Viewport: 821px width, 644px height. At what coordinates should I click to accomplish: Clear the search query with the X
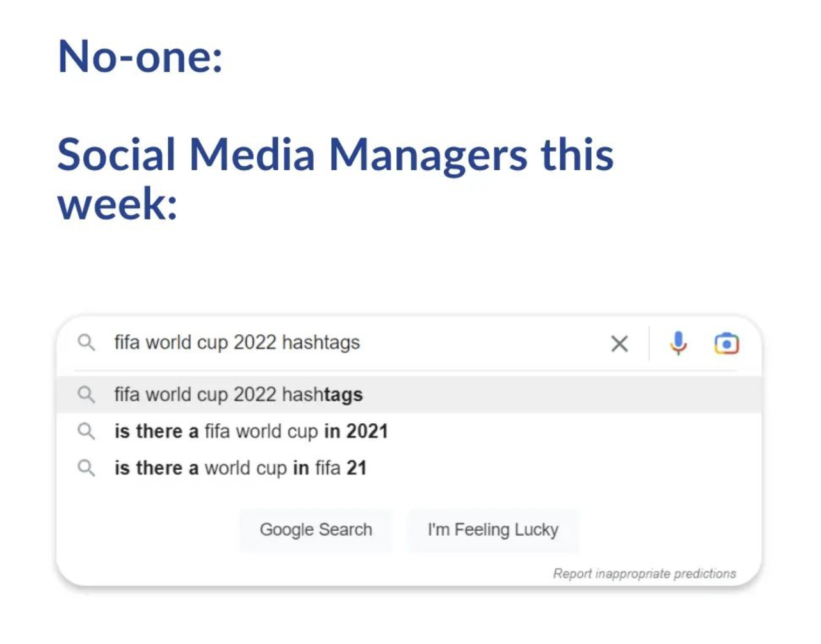click(x=619, y=344)
